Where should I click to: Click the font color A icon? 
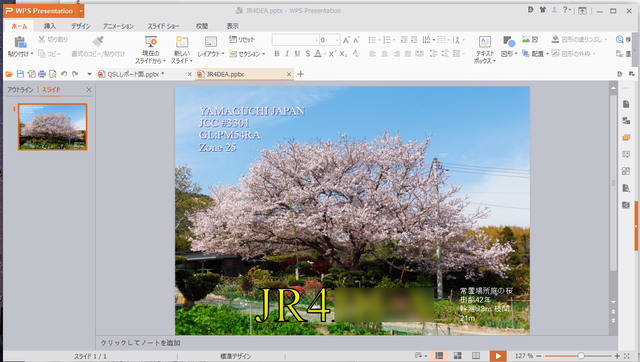pos(318,53)
